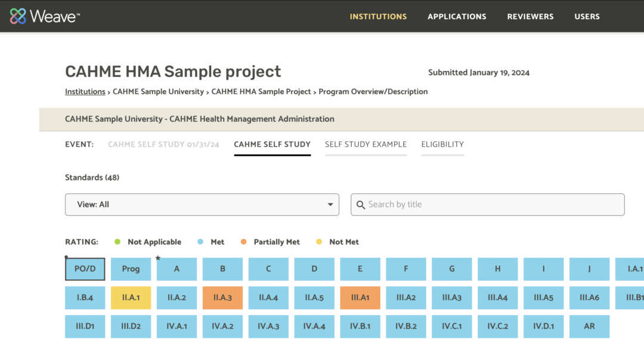
Task: Open the III.A1 standard tile
Action: click(x=360, y=298)
